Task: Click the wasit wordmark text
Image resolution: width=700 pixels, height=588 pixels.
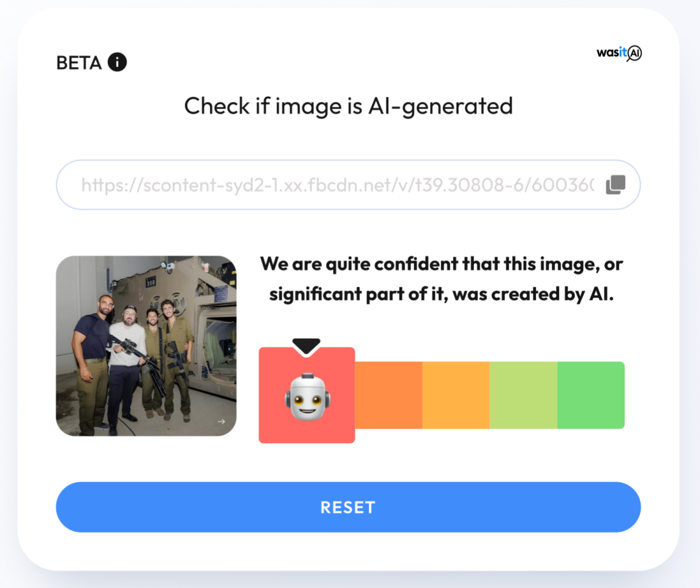Action: pos(612,53)
